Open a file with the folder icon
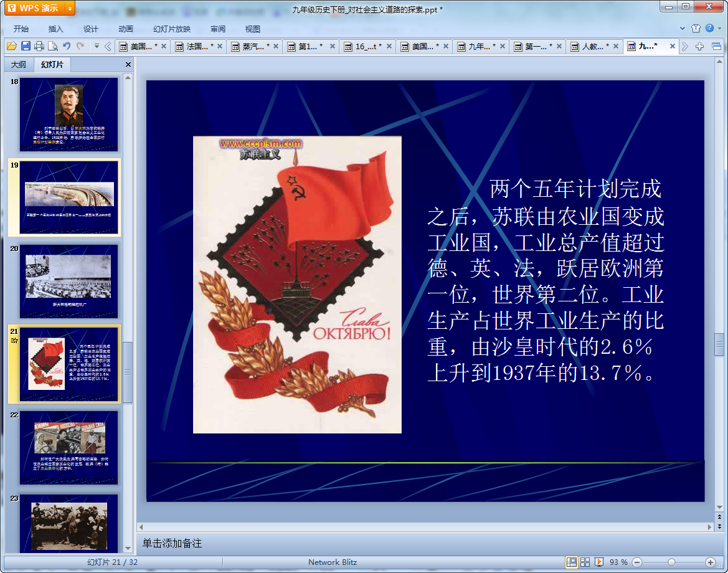Screen dimensions: 728x573 pyautogui.click(x=12, y=46)
